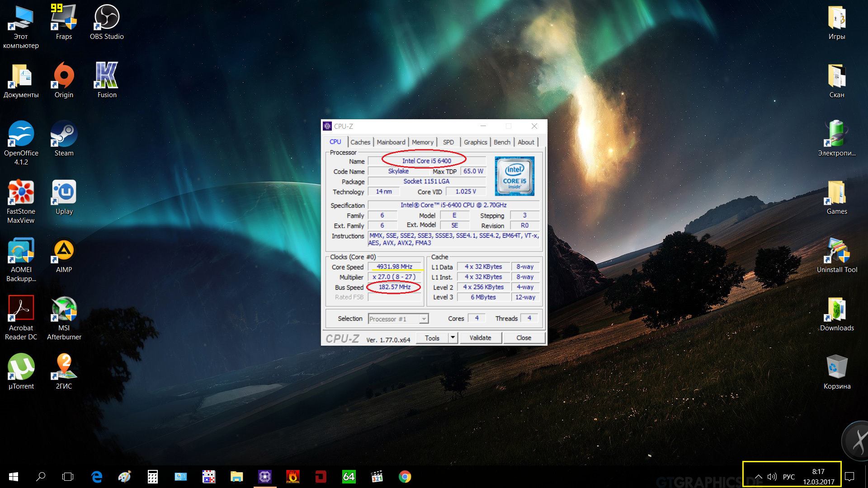Open the Bench tab
868x488 pixels.
(x=501, y=142)
